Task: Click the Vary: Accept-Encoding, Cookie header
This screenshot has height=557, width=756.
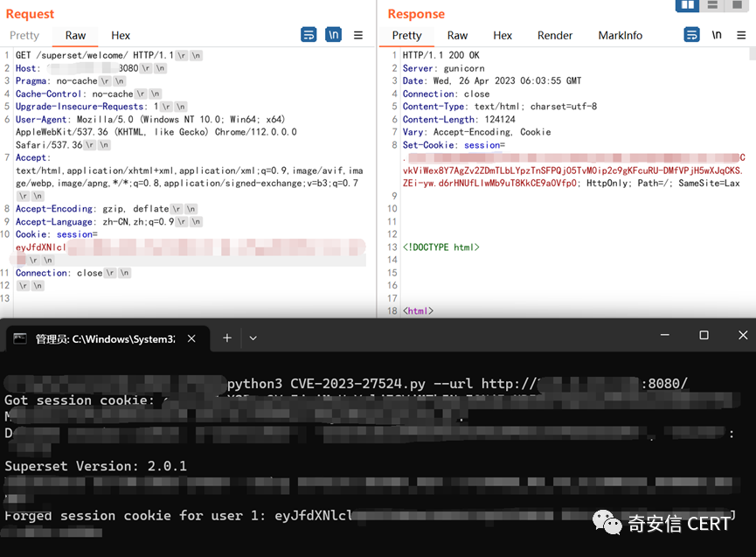Action: pyautogui.click(x=476, y=132)
